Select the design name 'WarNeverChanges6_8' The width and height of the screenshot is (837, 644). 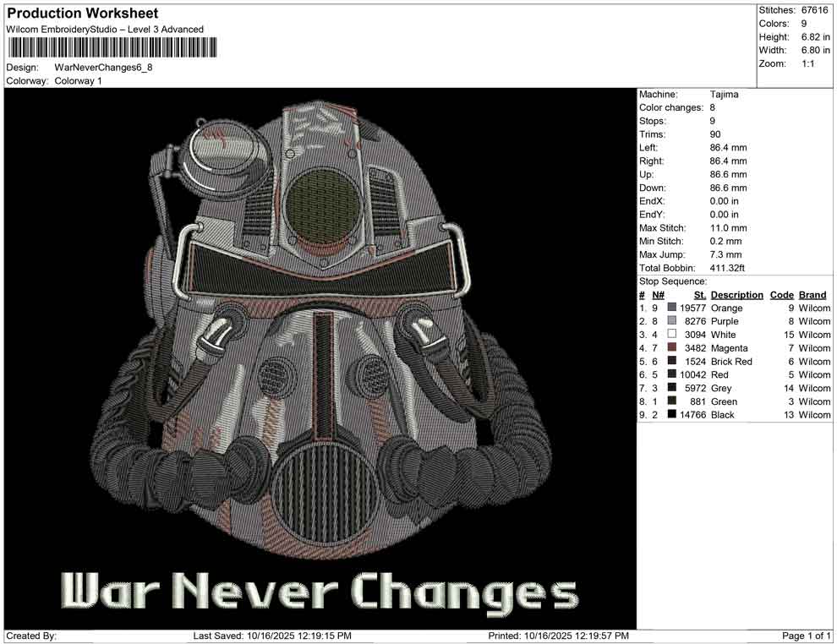(x=103, y=68)
